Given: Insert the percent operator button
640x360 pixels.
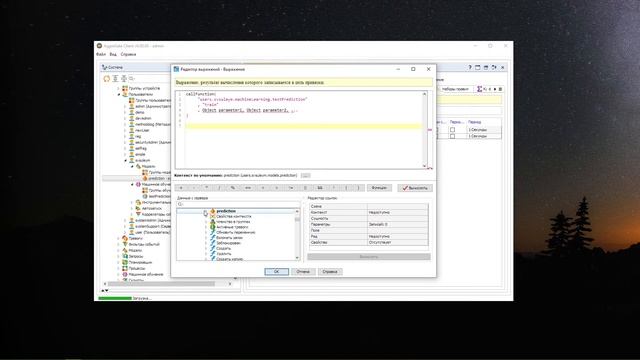Looking at the screenshot, I should 233,188.
